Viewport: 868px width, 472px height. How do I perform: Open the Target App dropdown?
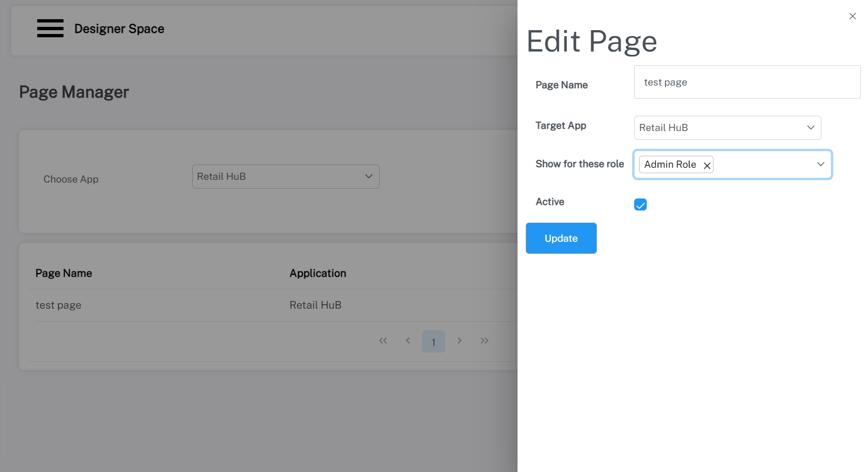[727, 128]
